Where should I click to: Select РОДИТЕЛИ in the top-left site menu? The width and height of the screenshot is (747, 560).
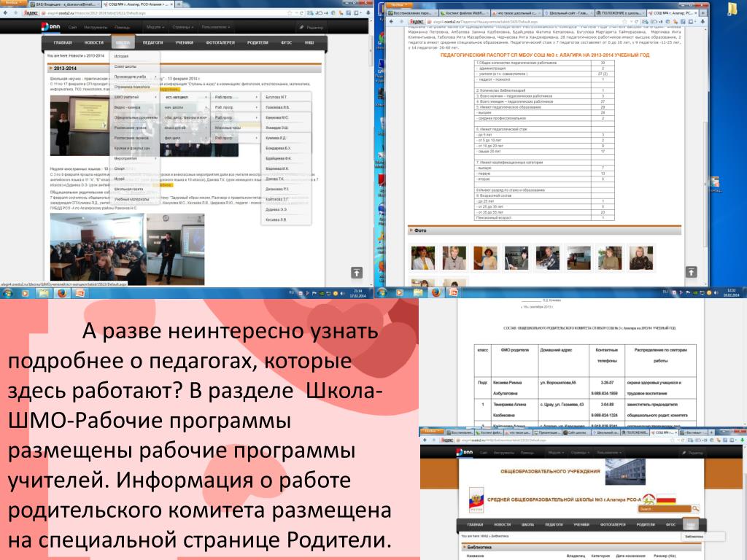[x=258, y=42]
